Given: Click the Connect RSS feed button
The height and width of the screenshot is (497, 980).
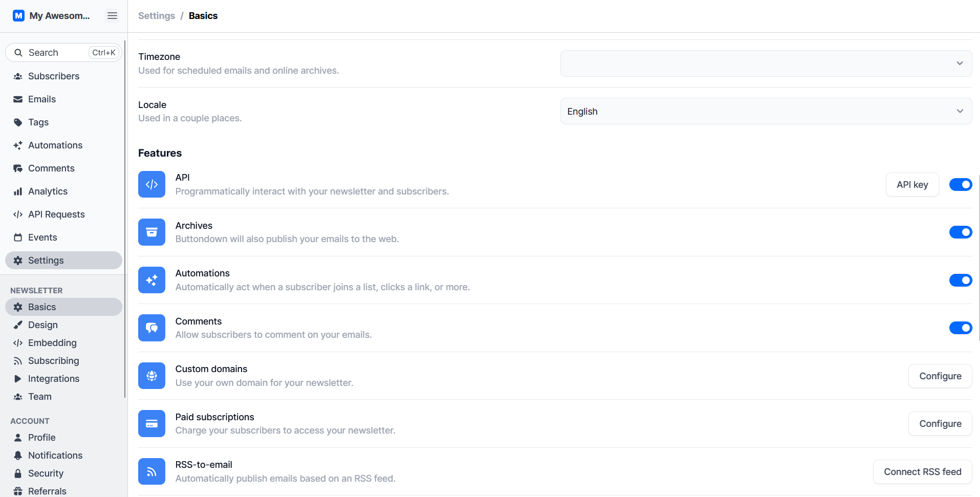Looking at the screenshot, I should [922, 472].
